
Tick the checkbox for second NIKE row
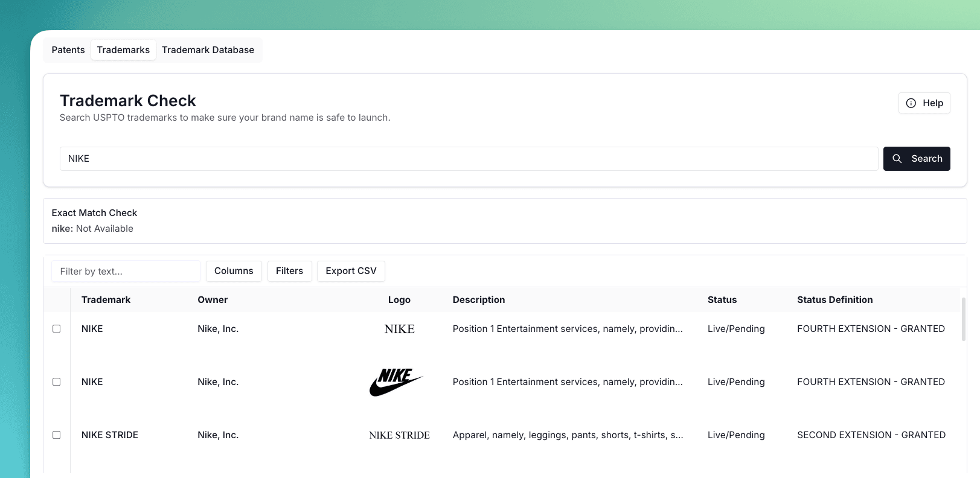57,382
